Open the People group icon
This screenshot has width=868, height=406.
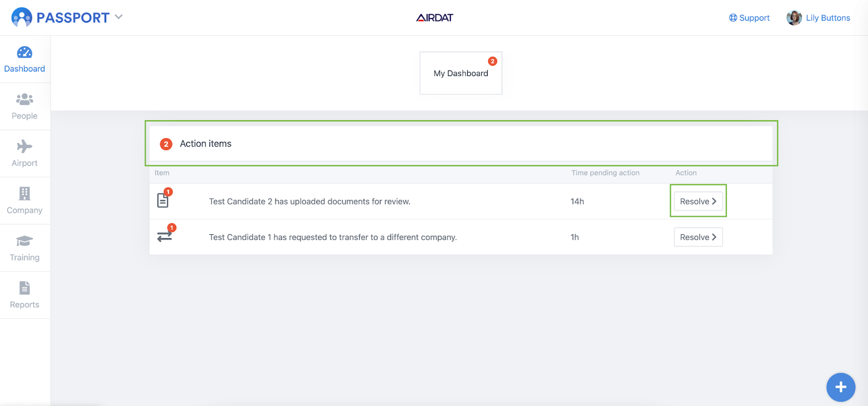click(24, 99)
